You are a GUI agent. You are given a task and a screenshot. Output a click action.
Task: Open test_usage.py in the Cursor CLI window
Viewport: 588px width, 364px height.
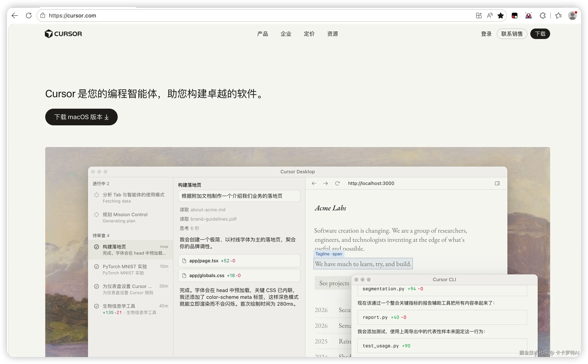click(442, 346)
